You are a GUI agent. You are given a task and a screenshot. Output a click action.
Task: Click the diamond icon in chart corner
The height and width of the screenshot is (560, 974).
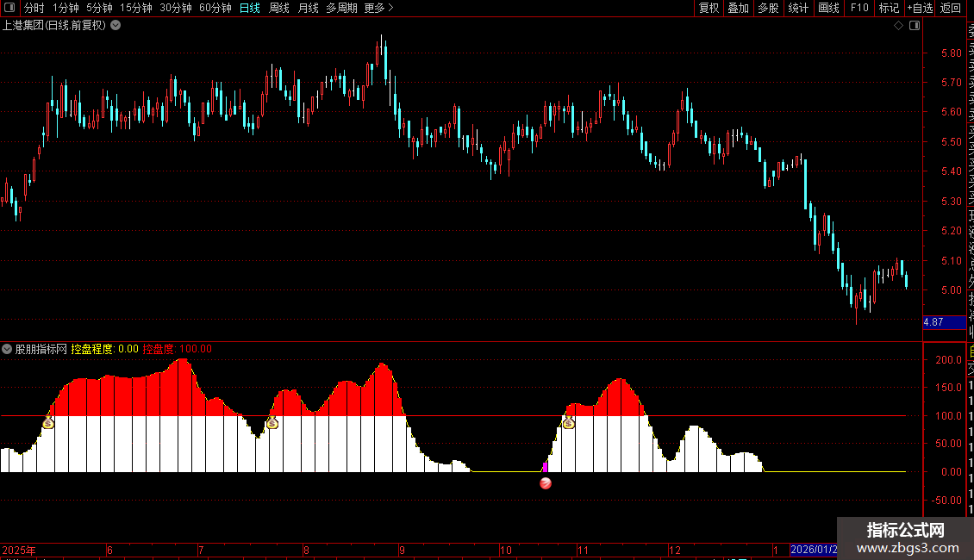pyautogui.click(x=898, y=26)
